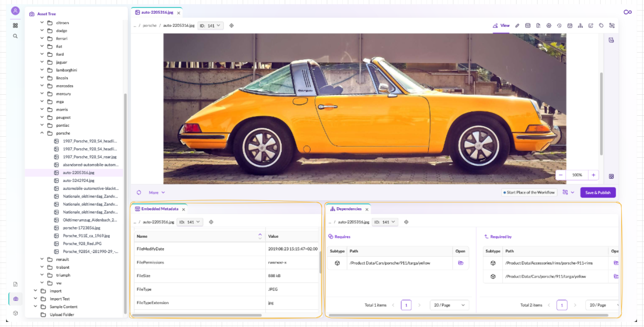Go to page 1 in Required by pagination
Viewport: 644px width, 327px height.
[562, 305]
